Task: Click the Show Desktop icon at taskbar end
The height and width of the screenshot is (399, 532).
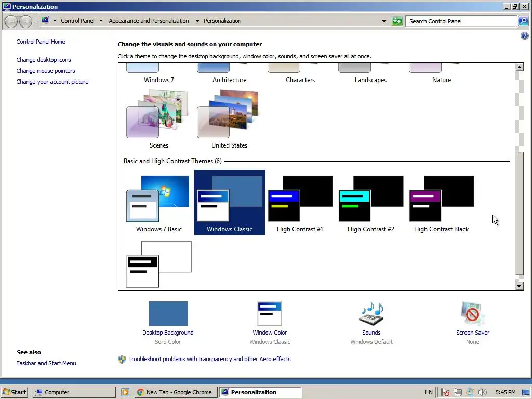Action: click(526, 393)
